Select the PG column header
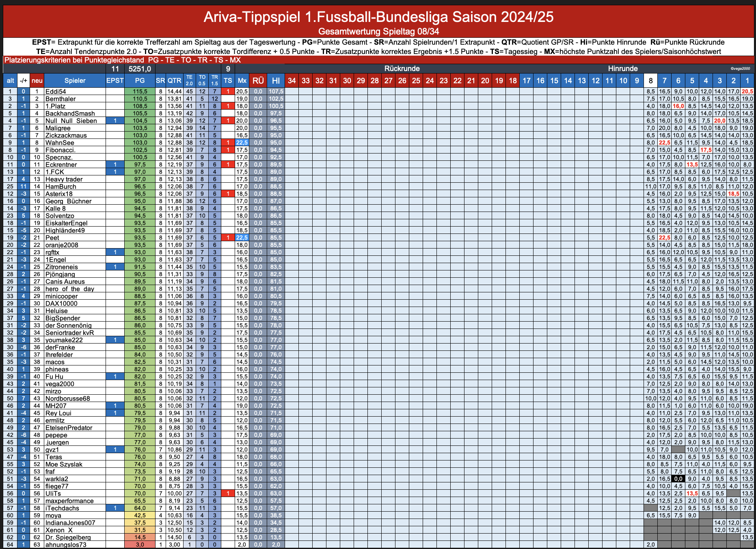 pyautogui.click(x=140, y=80)
